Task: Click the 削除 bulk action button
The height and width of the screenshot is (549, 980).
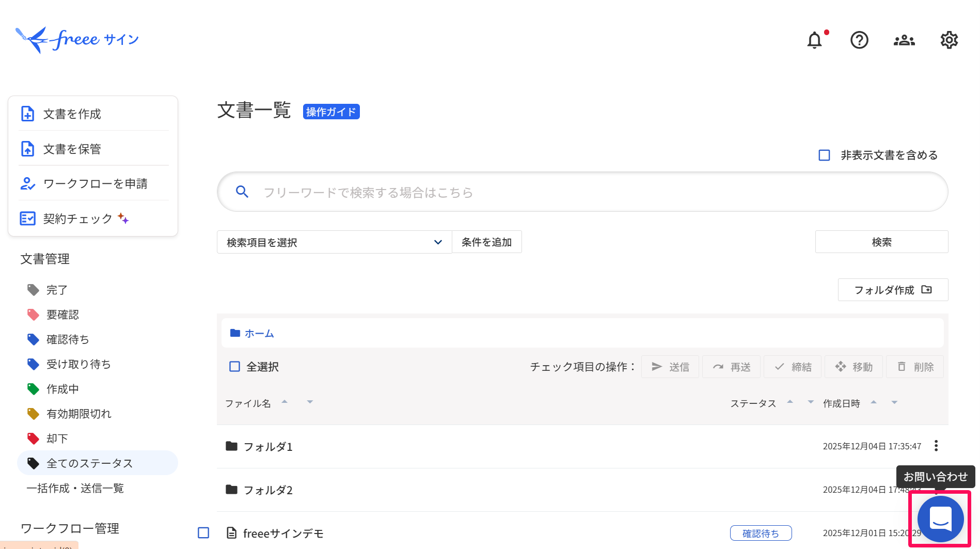Action: click(915, 367)
